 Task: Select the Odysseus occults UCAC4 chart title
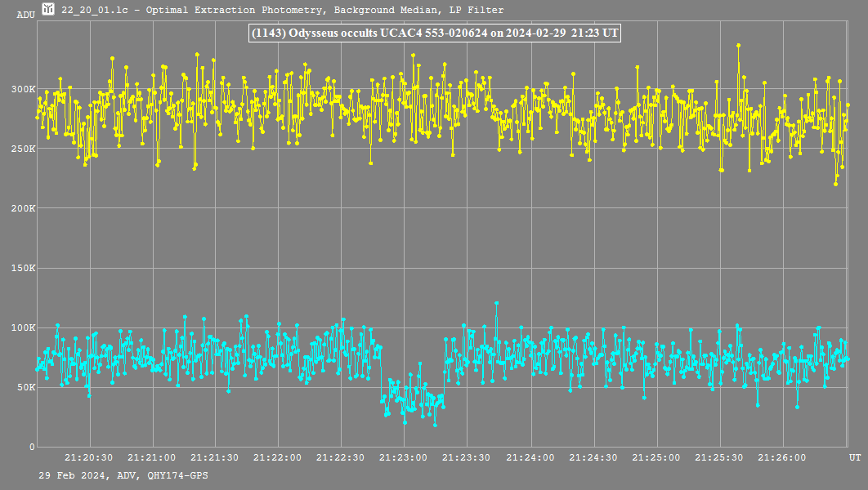[x=434, y=33]
